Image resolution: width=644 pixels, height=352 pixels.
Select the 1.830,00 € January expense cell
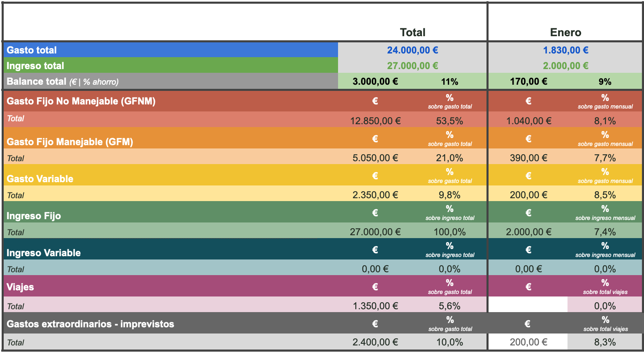(565, 50)
